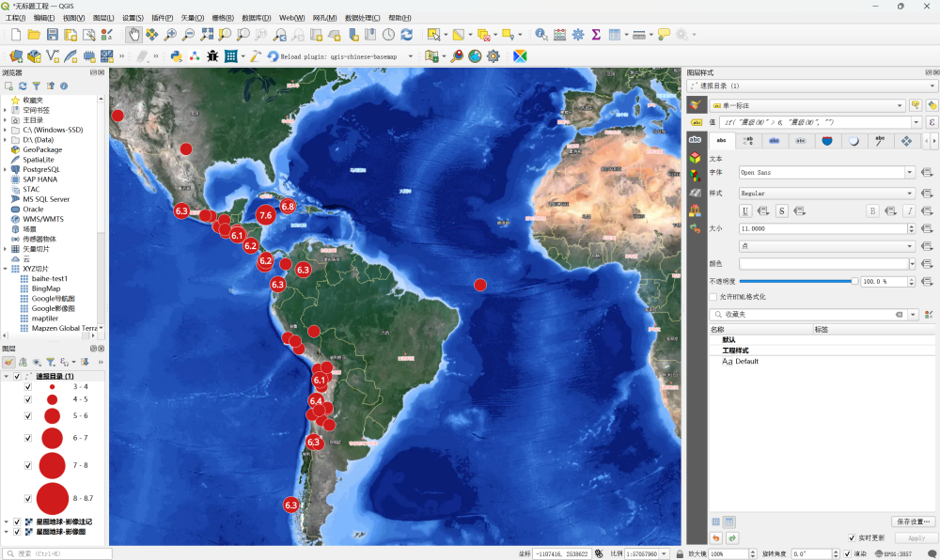This screenshot has height=560, width=940.
Task: Click the 保存设置 button
Action: (915, 521)
